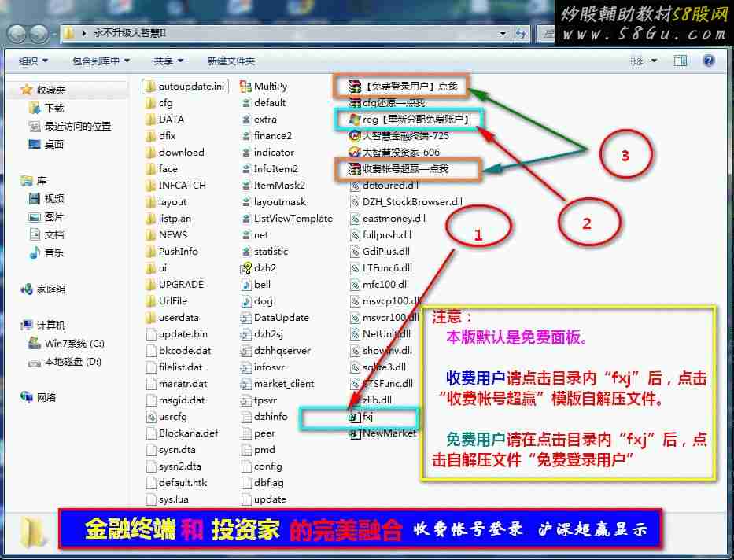Select 桌面 in the sidebar
734x560 pixels.
click(53, 144)
